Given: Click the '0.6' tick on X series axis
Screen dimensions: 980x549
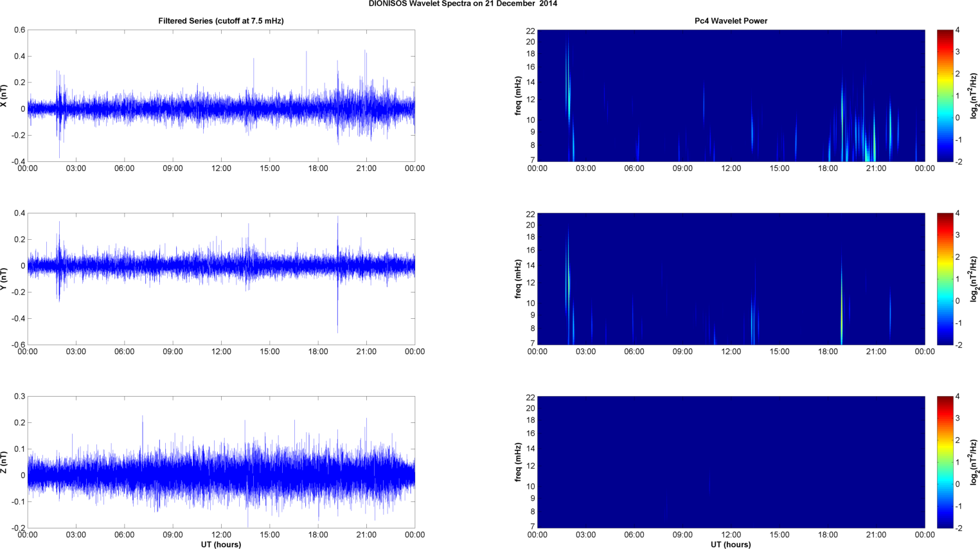Looking at the screenshot, I should [19, 30].
